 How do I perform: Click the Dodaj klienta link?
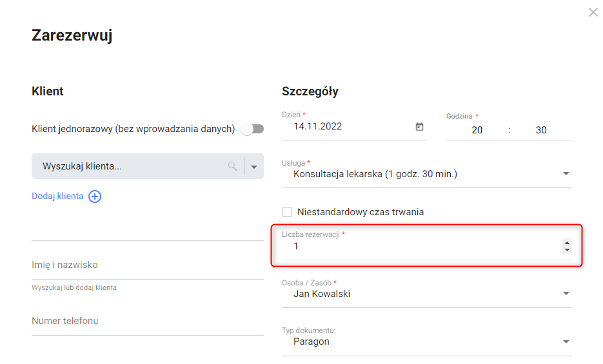point(57,196)
